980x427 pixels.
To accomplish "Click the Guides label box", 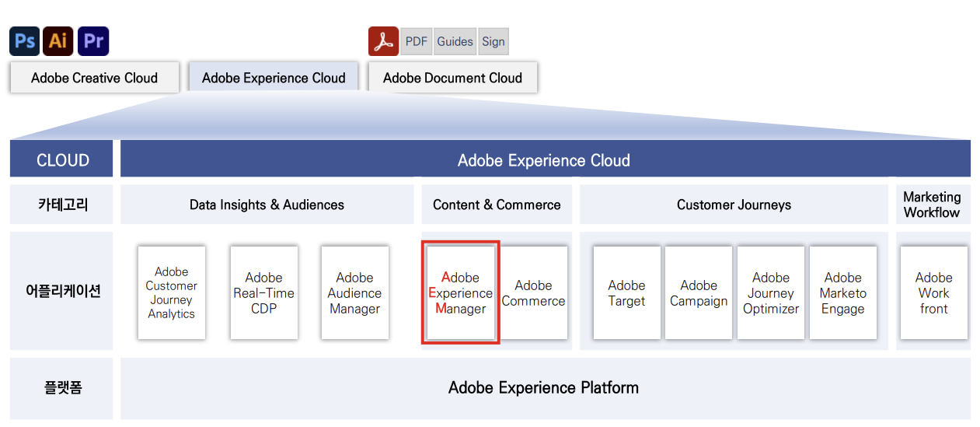I will tap(455, 42).
